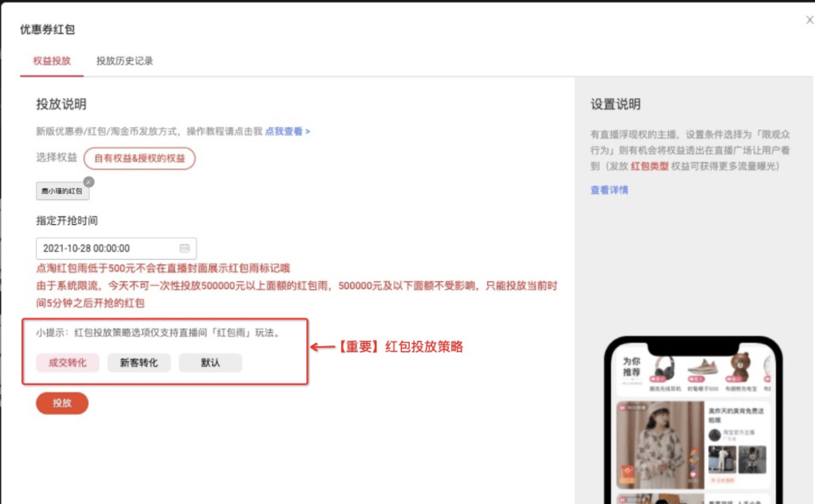Image resolution: width=815 pixels, height=504 pixels.
Task: Choose the 默认 red envelope strategy
Action: pos(209,363)
